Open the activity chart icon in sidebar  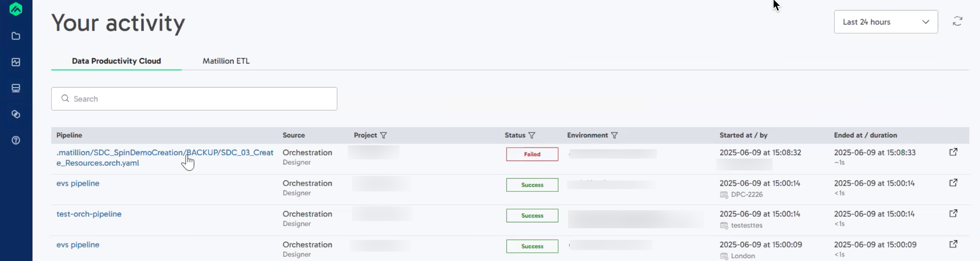[16, 62]
